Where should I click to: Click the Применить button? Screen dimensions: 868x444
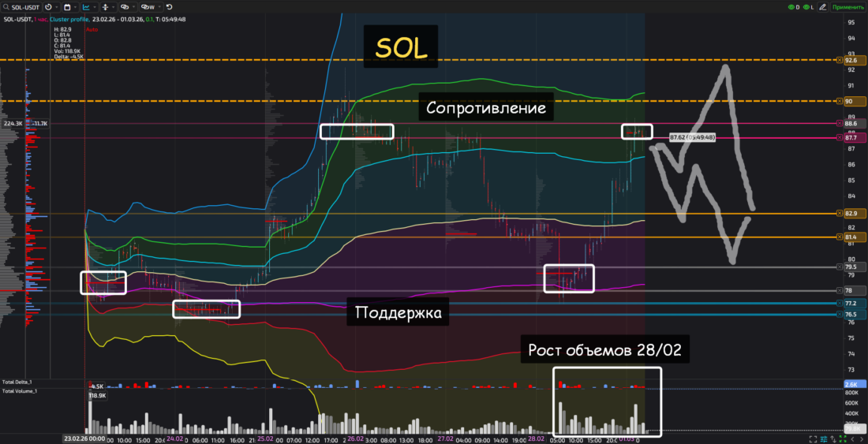tap(847, 7)
